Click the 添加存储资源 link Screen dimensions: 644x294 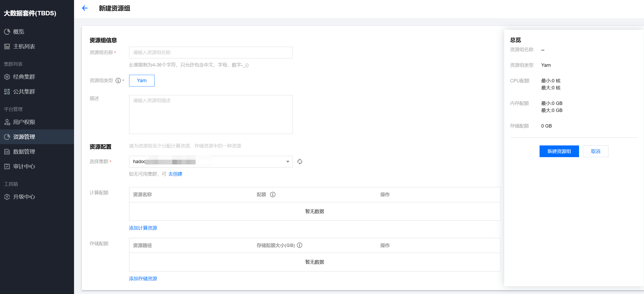point(143,279)
